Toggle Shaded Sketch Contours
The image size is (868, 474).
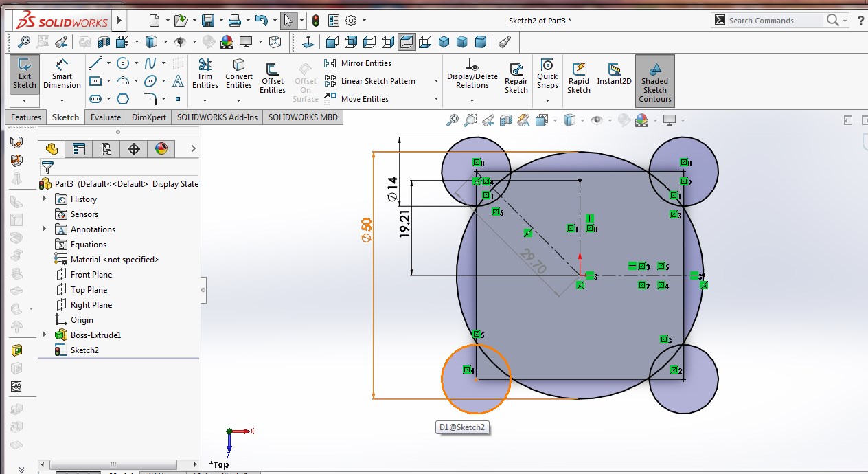pos(654,81)
